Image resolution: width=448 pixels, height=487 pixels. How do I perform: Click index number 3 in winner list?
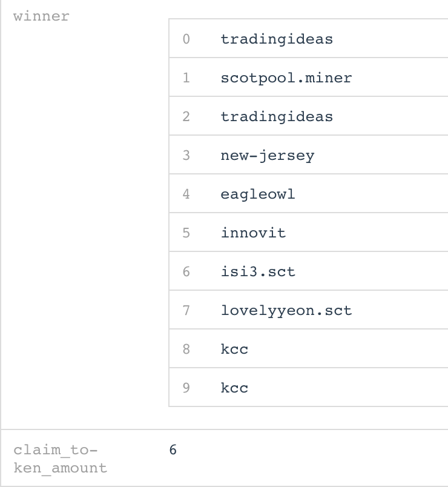tap(186, 155)
